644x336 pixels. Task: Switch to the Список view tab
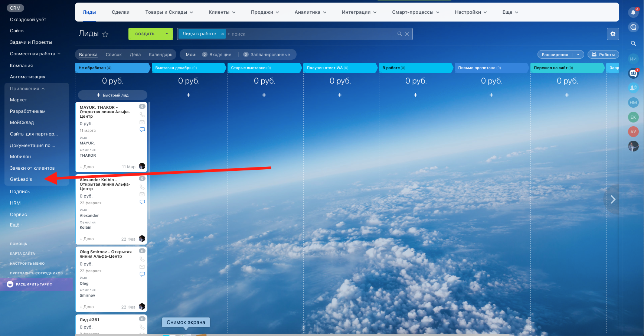114,55
